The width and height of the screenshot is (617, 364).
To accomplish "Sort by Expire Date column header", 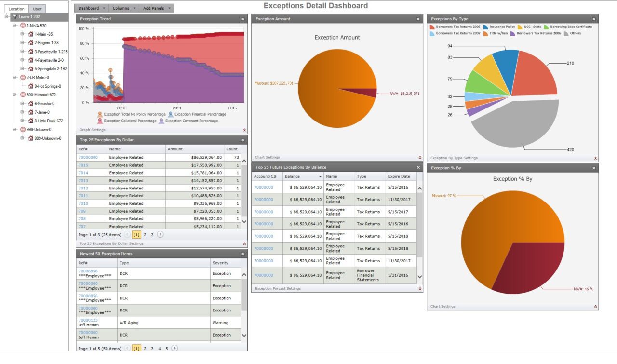I will click(x=401, y=177).
